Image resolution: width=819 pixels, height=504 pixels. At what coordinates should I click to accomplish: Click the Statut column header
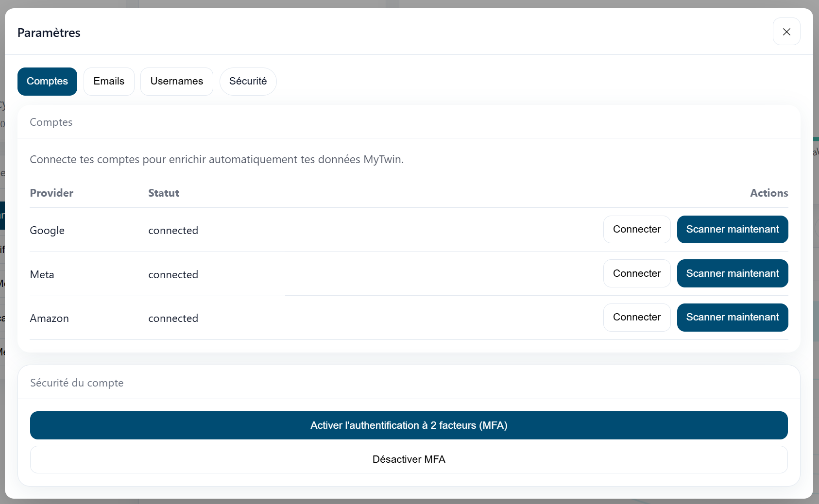click(164, 193)
